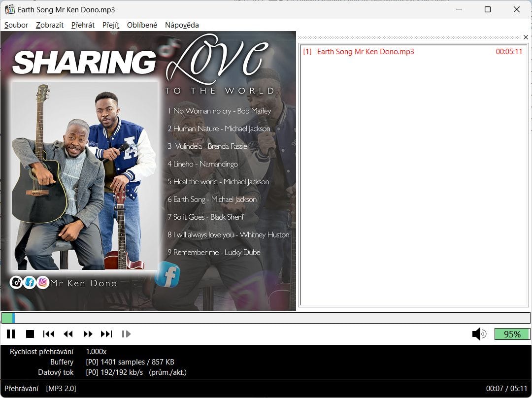The image size is (532, 398).
Task: Click the playlist duration 00:05:11
Action: [509, 52]
